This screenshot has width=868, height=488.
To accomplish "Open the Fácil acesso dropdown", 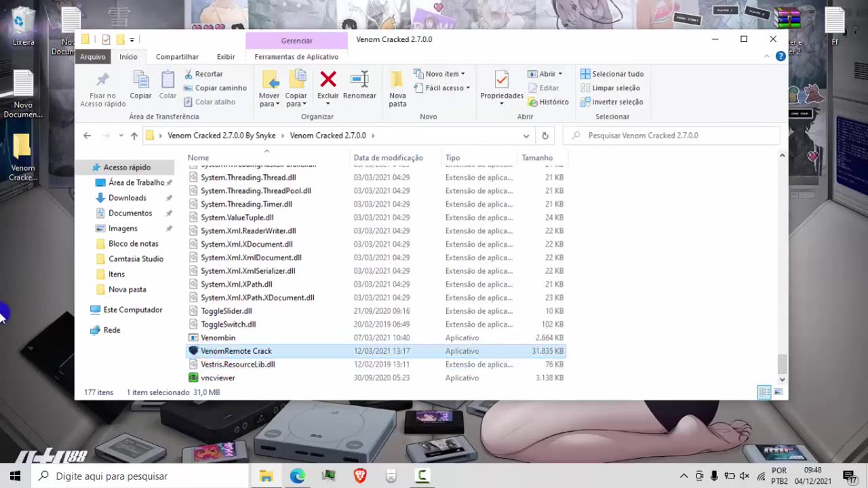I will coord(441,88).
